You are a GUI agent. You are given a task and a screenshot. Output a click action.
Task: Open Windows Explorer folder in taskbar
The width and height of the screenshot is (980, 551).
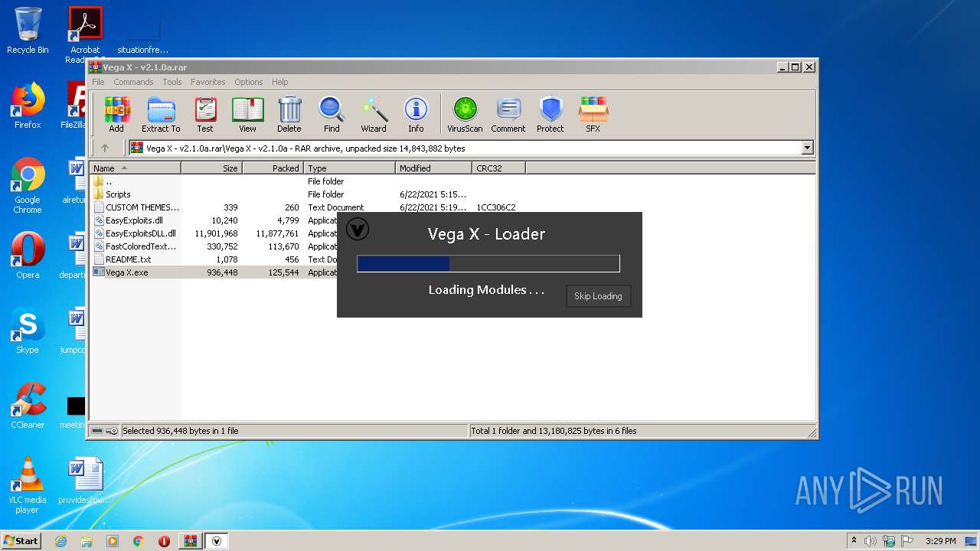click(87, 541)
